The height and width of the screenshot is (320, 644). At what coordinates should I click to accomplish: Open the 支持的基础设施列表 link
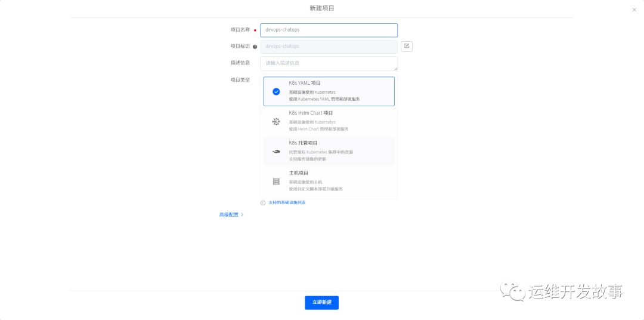tap(287, 203)
